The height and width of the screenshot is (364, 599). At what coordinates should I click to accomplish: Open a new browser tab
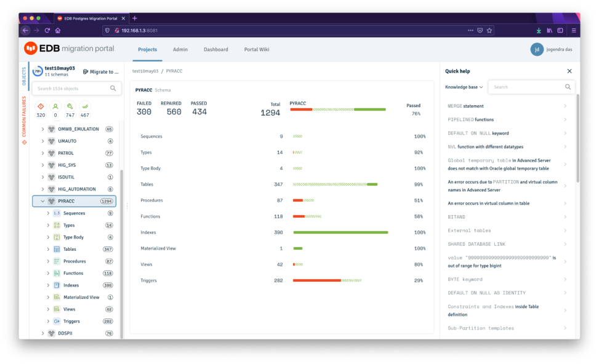[134, 18]
